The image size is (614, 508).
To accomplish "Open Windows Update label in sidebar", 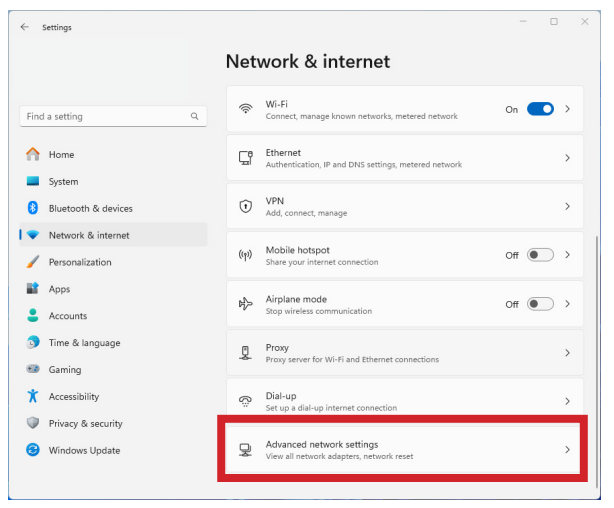I will (x=84, y=450).
